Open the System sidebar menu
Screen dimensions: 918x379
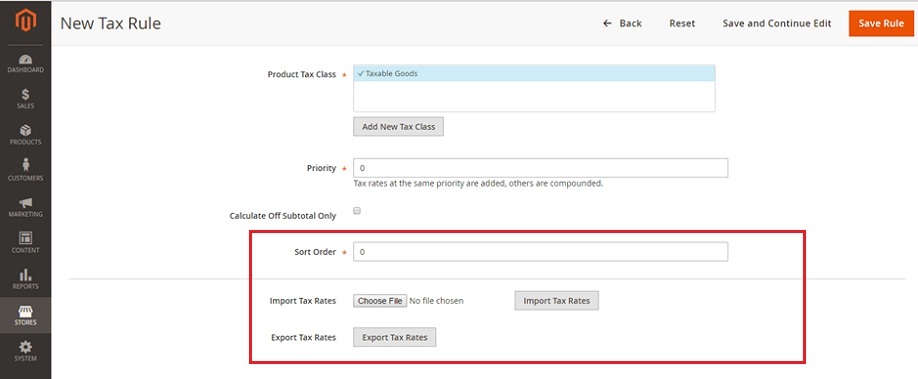[x=25, y=351]
